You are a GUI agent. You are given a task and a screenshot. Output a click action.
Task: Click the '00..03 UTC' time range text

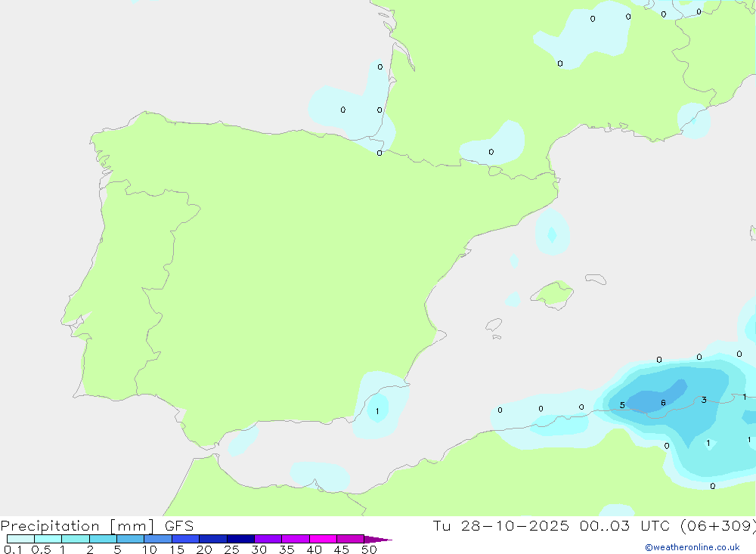pyautogui.click(x=625, y=526)
